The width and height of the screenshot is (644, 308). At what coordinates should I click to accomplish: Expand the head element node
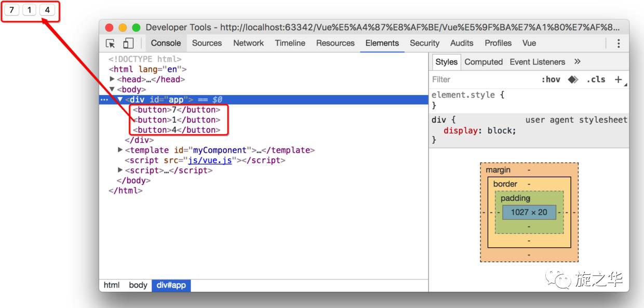pyautogui.click(x=112, y=79)
